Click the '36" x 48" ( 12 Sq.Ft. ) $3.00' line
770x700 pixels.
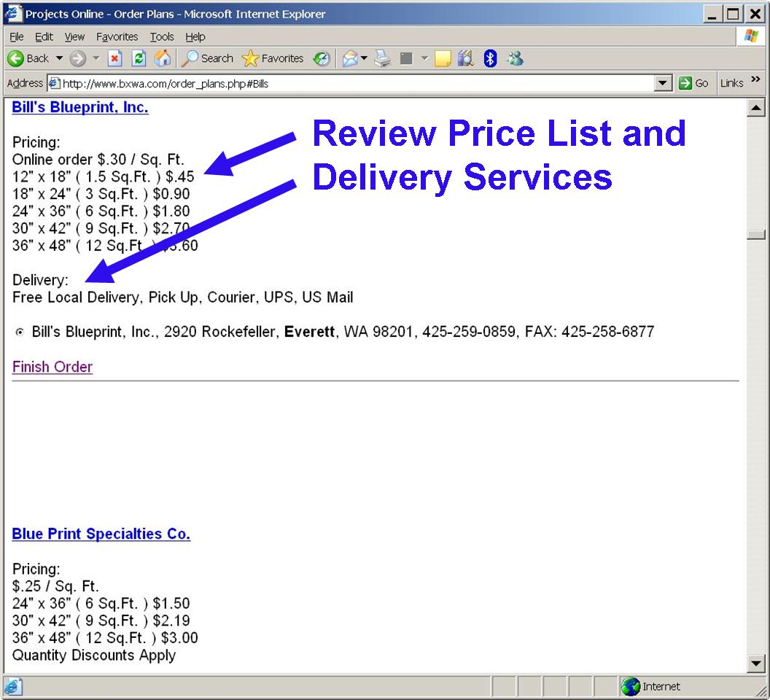(x=105, y=637)
